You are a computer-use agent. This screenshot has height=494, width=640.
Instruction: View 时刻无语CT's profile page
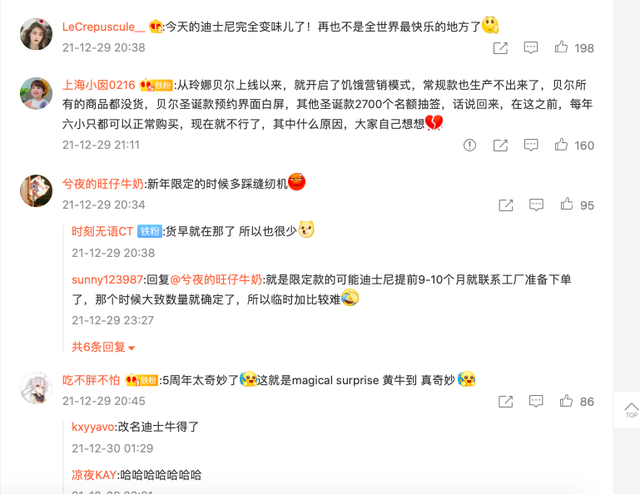tap(102, 231)
